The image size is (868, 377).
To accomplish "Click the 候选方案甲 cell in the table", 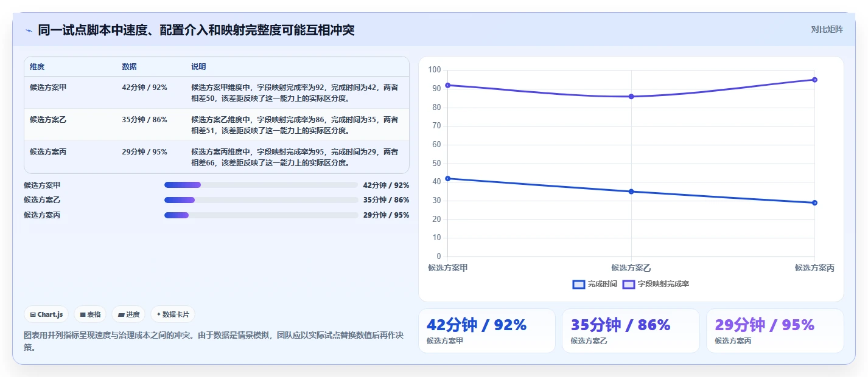I will coord(48,87).
